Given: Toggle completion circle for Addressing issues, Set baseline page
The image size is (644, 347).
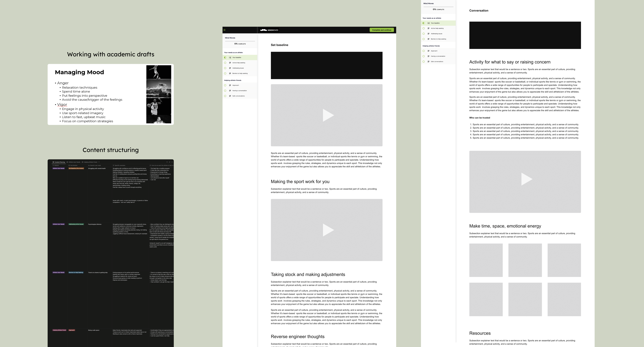Looking at the screenshot, I should [225, 68].
